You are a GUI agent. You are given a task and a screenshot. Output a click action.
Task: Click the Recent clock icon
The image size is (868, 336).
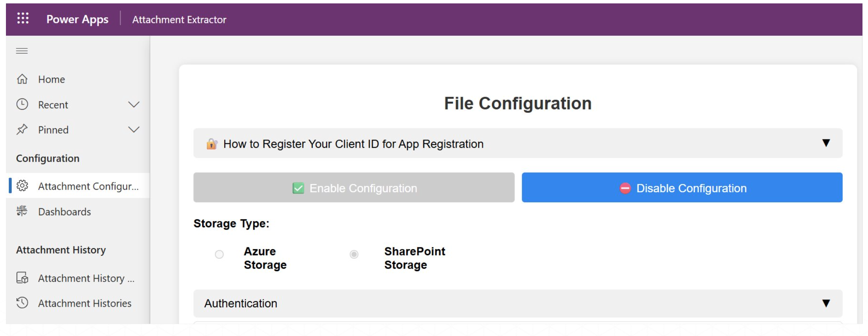pos(22,104)
